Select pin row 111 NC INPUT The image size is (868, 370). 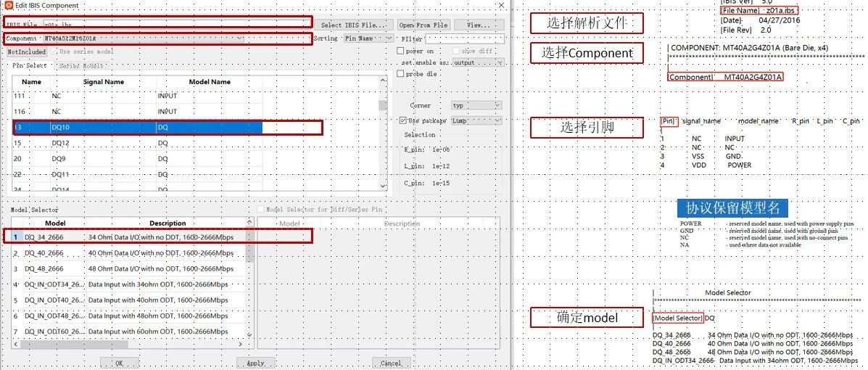pyautogui.click(x=137, y=96)
